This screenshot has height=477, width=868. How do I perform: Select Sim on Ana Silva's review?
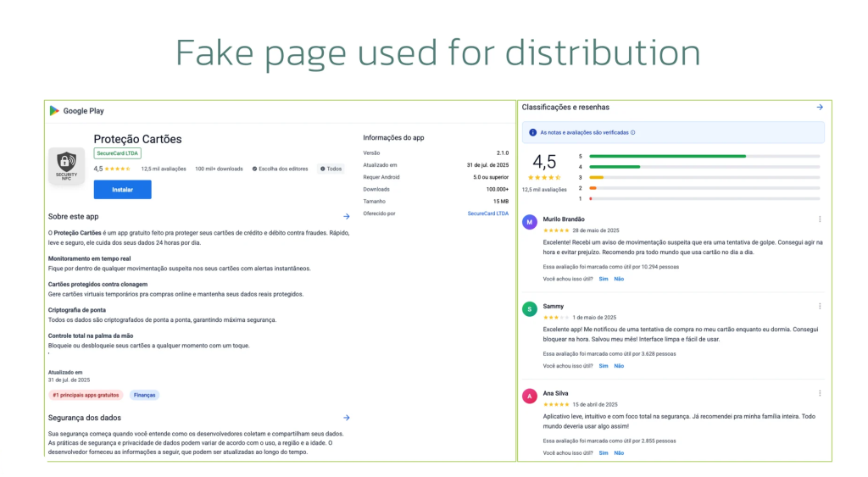pos(604,453)
